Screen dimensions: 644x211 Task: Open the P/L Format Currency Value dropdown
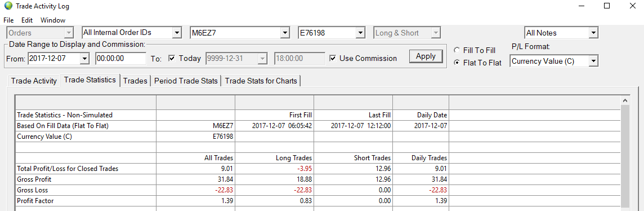tap(593, 61)
